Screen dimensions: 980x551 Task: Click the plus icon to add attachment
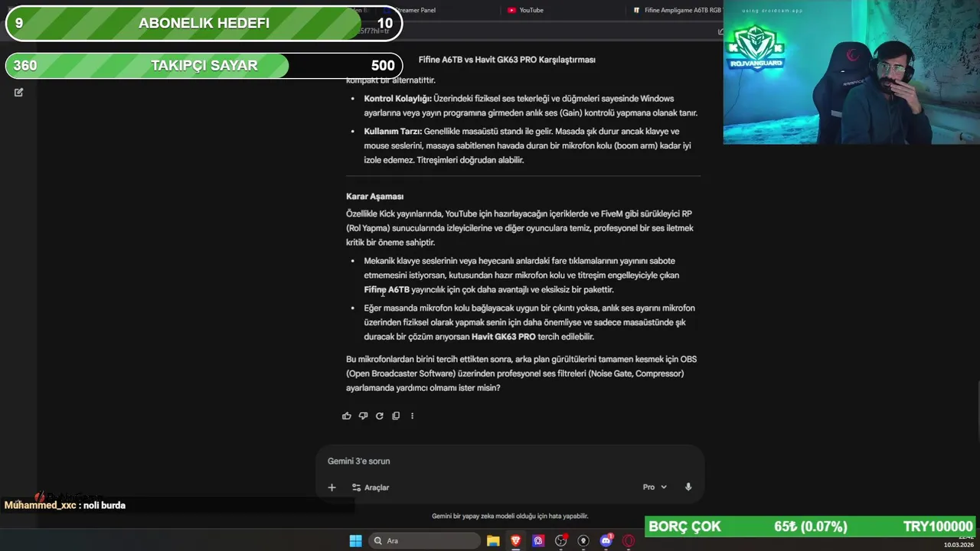point(332,487)
